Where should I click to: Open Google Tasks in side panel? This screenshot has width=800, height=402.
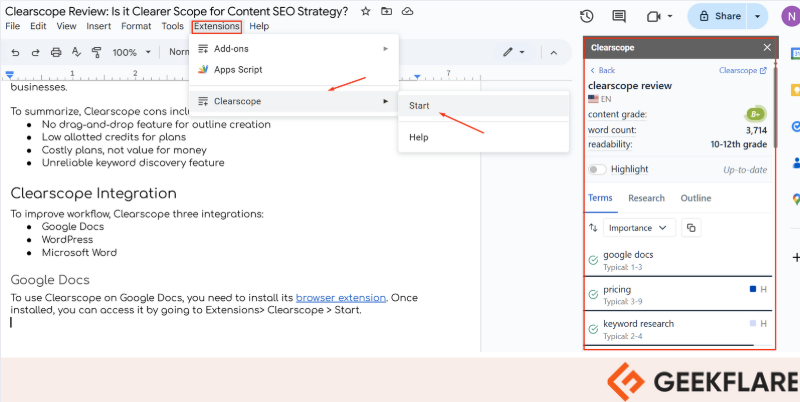(795, 126)
